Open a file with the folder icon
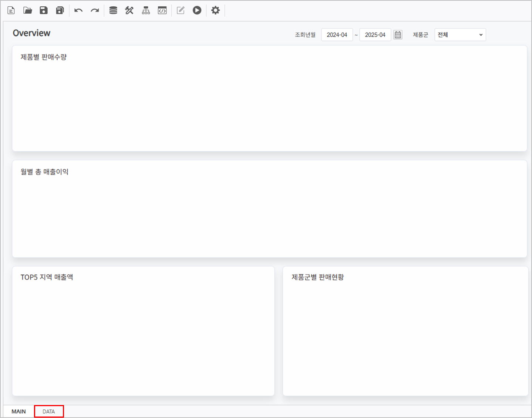Viewport: 532px width, 418px height. pos(27,10)
